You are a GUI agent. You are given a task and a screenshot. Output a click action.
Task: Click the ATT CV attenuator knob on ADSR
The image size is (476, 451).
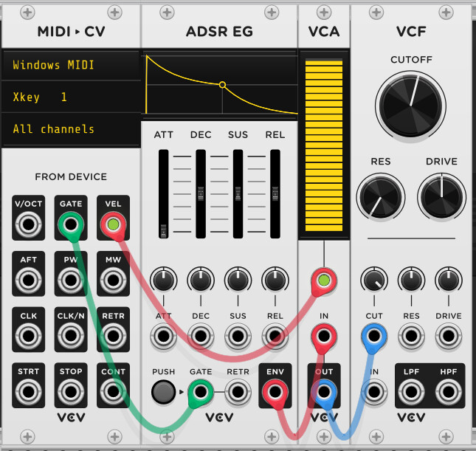click(163, 280)
